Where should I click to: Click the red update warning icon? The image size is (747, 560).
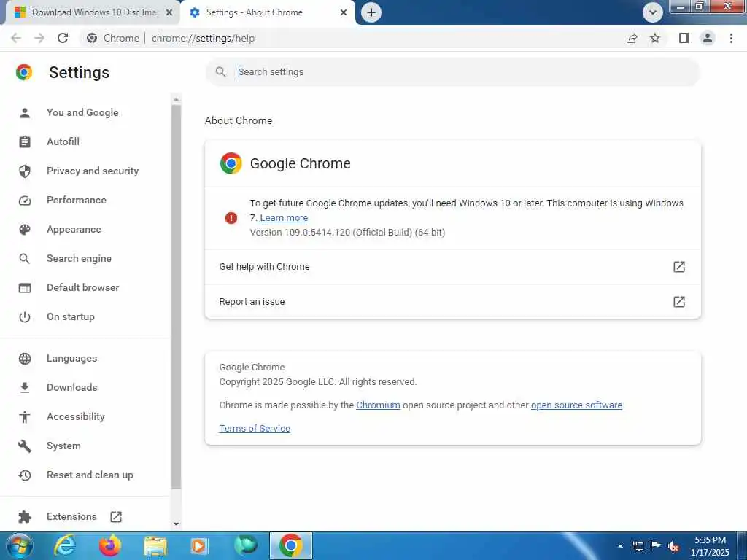231,218
